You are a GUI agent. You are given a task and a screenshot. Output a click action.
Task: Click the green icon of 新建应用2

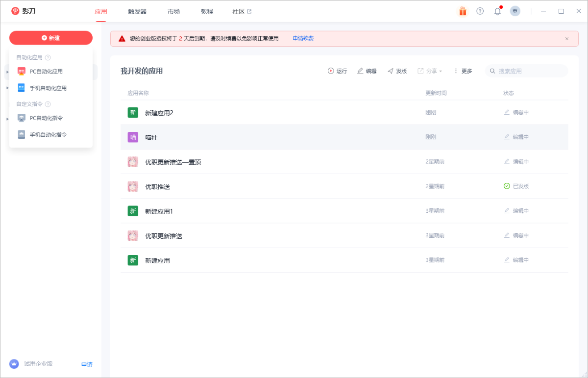click(x=133, y=113)
